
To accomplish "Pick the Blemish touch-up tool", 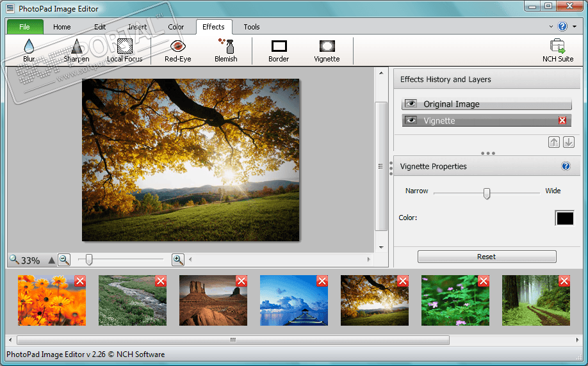I will 225,51.
